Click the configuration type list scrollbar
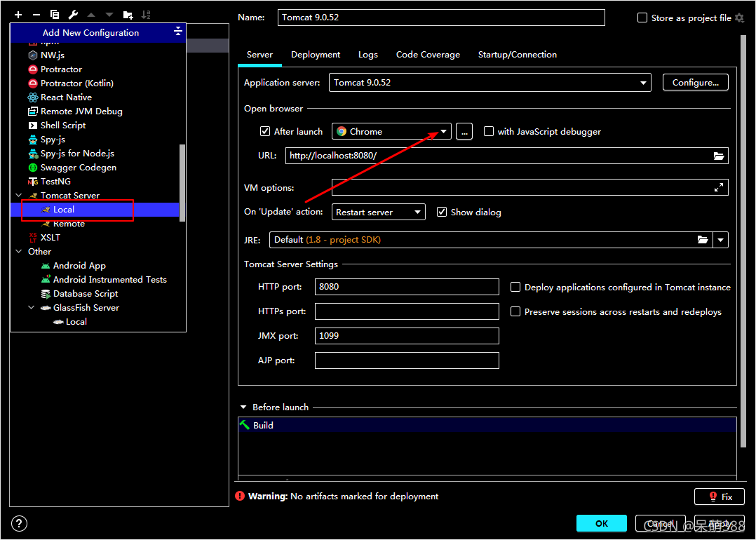The width and height of the screenshot is (756, 540). pos(182,182)
